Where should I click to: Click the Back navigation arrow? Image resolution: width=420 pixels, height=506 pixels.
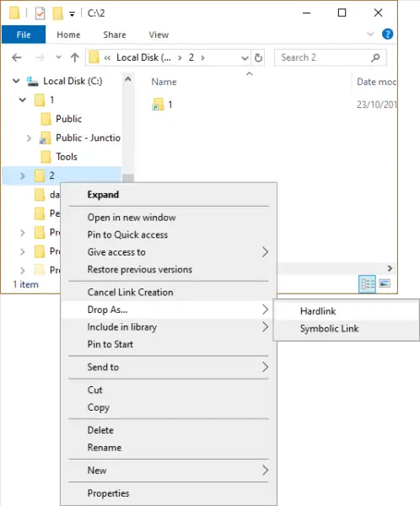tap(17, 57)
